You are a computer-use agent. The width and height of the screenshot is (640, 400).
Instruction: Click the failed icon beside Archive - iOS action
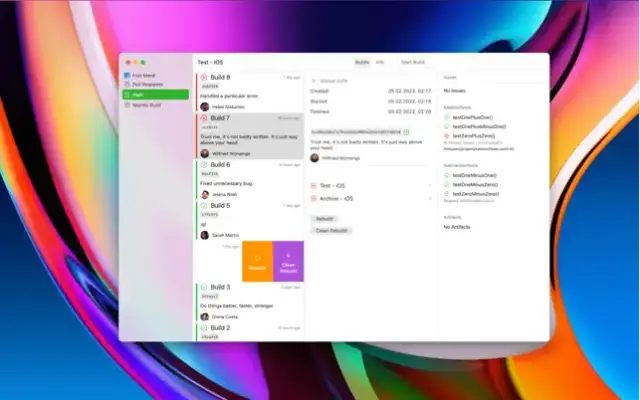tap(313, 199)
